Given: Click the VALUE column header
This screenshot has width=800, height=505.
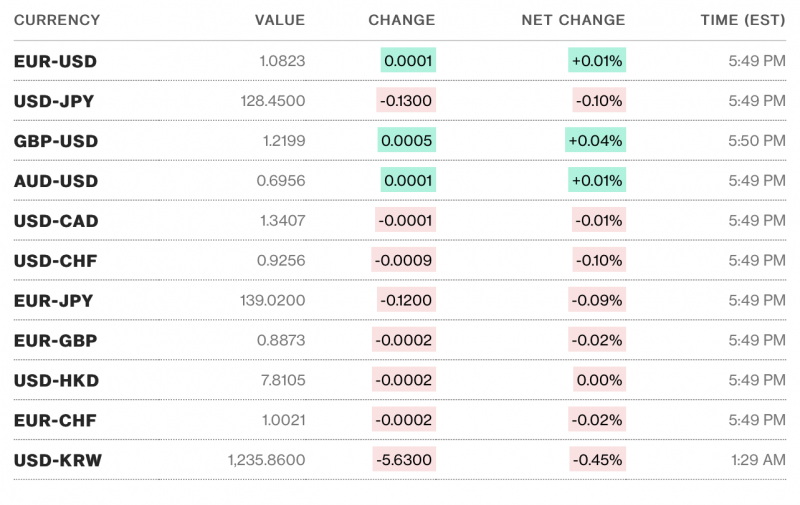Looking at the screenshot, I should point(280,20).
